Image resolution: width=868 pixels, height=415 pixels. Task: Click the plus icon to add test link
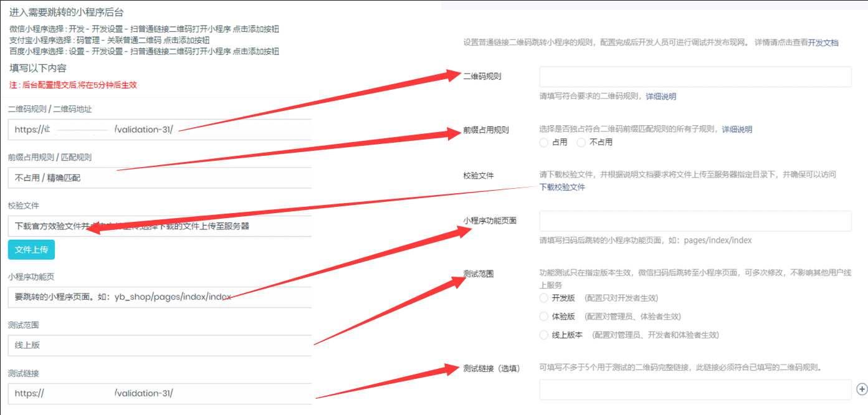pyautogui.click(x=862, y=389)
